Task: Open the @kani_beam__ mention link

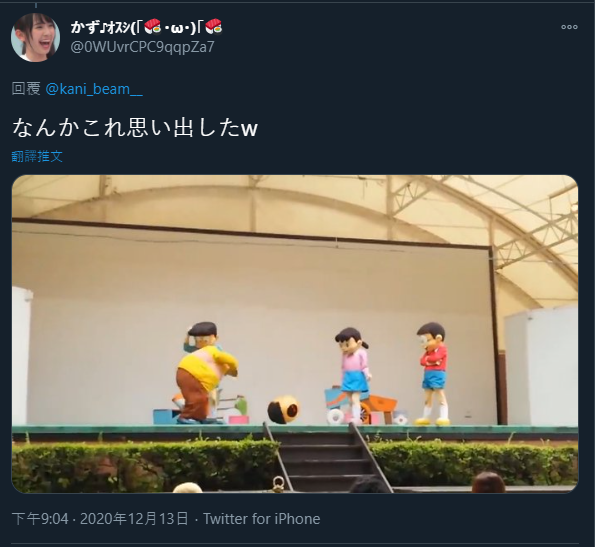Action: tap(94, 89)
